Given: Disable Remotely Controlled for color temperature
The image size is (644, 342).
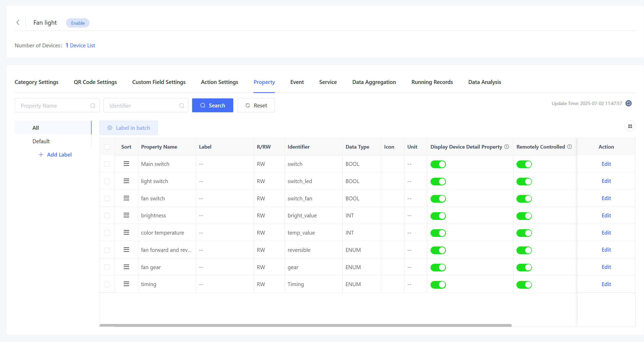Looking at the screenshot, I should (524, 233).
